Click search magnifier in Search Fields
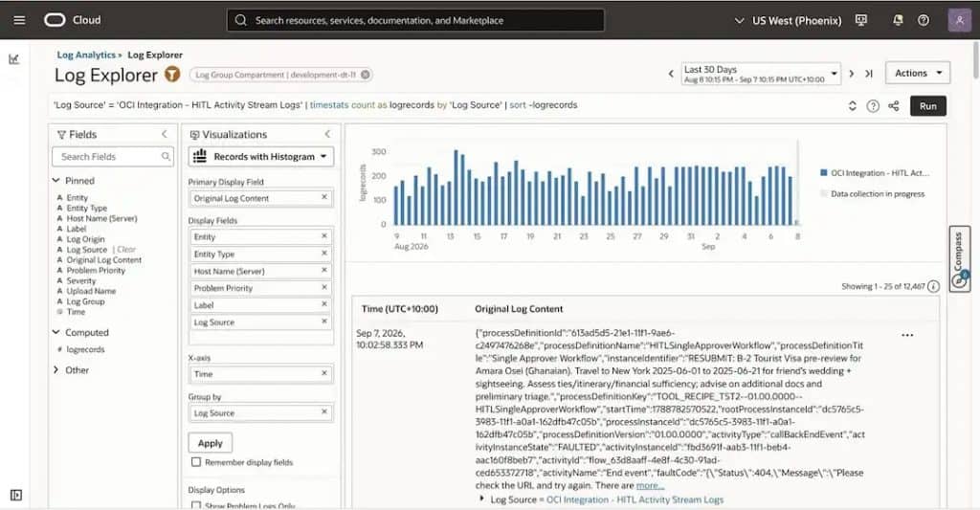This screenshot has height=510, width=980. coord(166,156)
